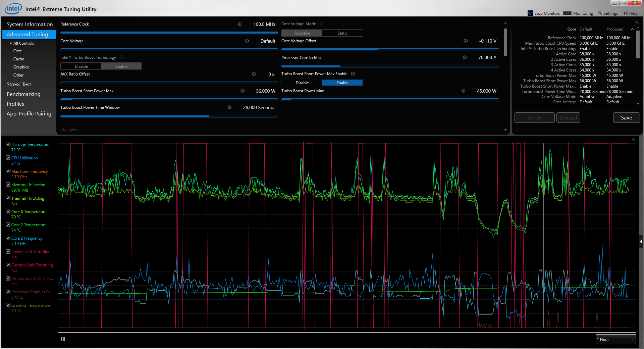Click Turbo Boost Power Time Window info icon
Viewport: 644px width, 349px height.
click(x=229, y=107)
